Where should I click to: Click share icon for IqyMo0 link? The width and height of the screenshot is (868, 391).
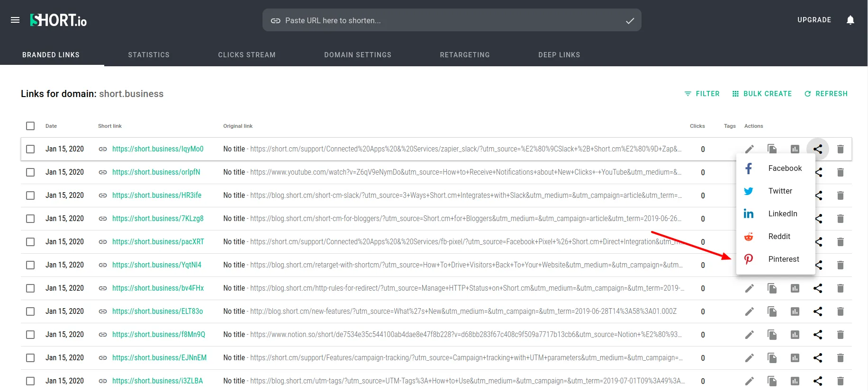click(x=818, y=149)
